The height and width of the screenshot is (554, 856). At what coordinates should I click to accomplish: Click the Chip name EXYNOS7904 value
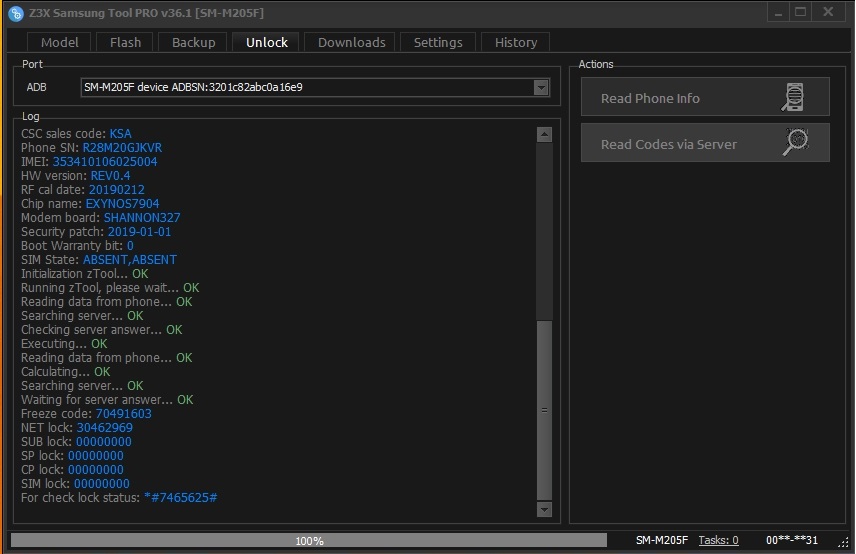[x=122, y=204]
